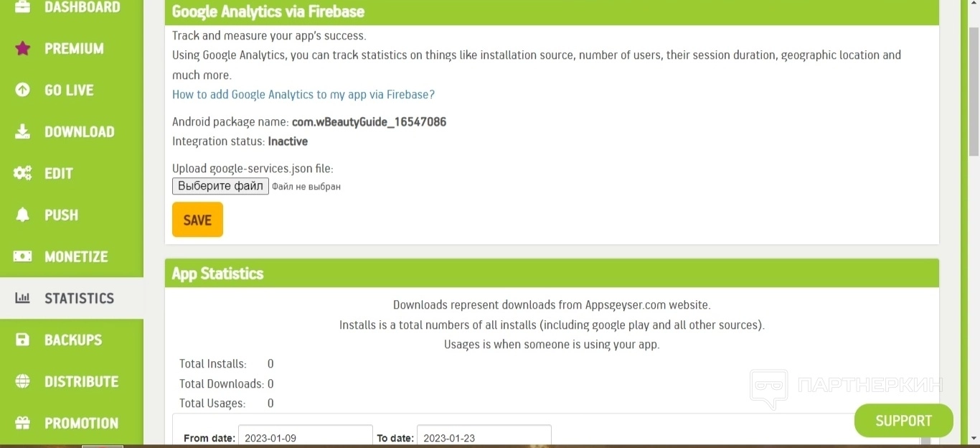Click the Go Live arrow icon
The height and width of the screenshot is (448, 980).
(23, 90)
